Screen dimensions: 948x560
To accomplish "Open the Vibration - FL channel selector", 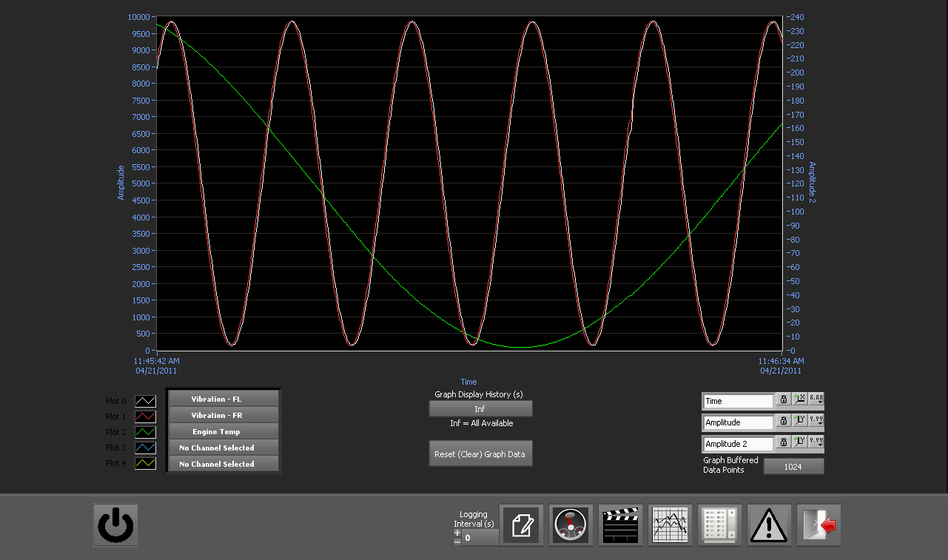I will (223, 399).
